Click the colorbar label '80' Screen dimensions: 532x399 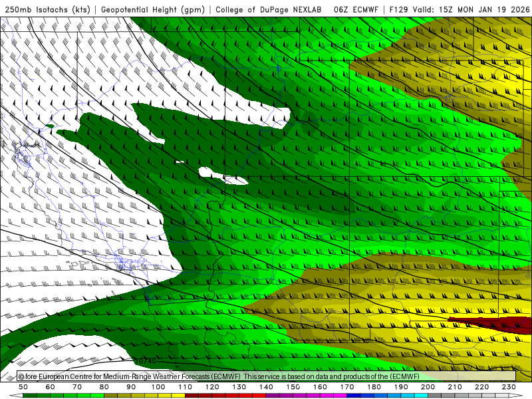click(x=104, y=387)
